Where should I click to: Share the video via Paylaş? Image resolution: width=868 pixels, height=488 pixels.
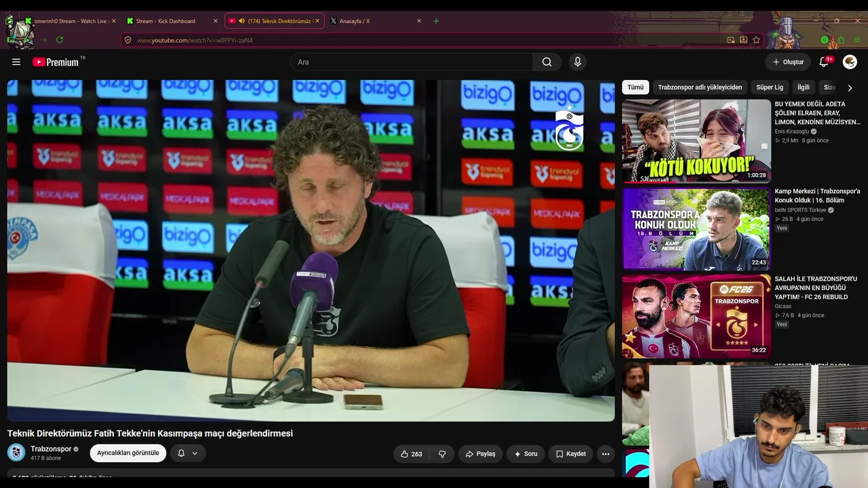point(480,453)
